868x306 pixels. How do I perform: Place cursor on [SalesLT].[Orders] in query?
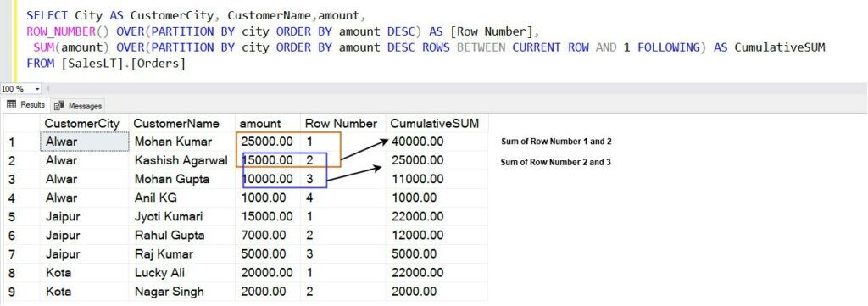tap(124, 64)
